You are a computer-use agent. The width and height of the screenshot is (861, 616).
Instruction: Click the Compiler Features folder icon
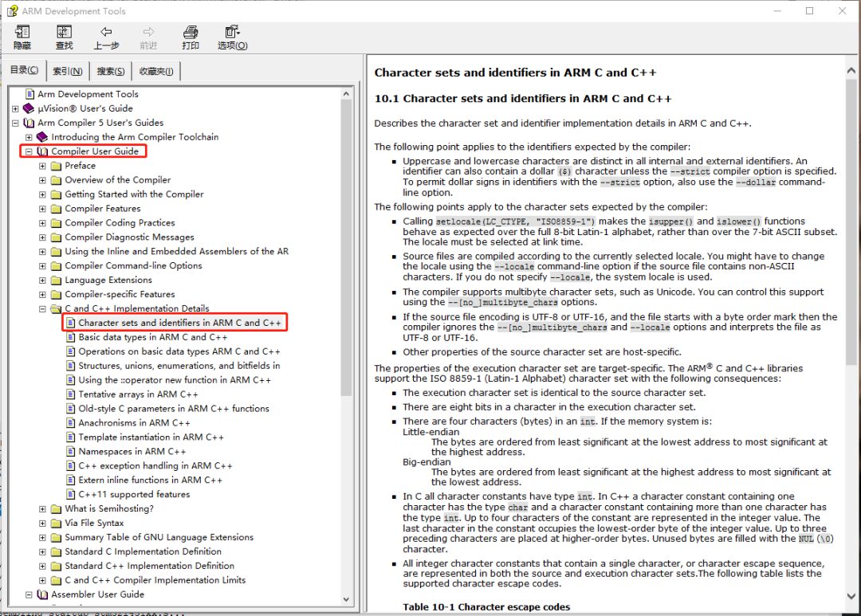coord(56,209)
